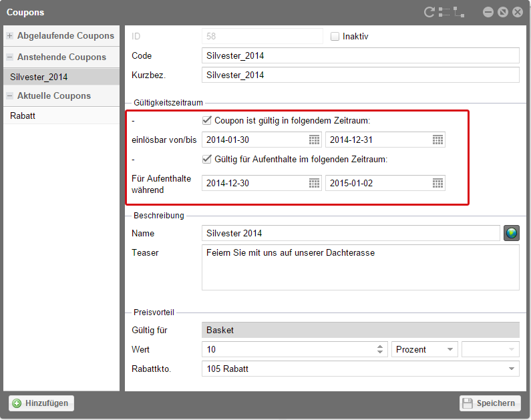
Task: Select Silvester_2014 in the coupon list
Action: [39, 77]
